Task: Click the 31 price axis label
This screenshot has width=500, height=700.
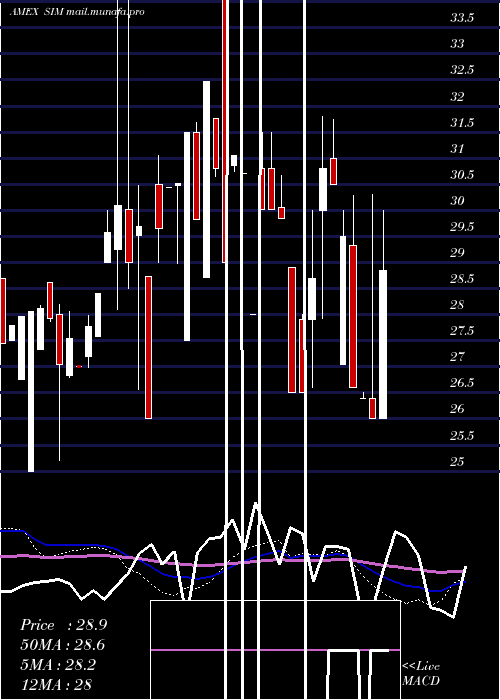Action: coord(457,149)
